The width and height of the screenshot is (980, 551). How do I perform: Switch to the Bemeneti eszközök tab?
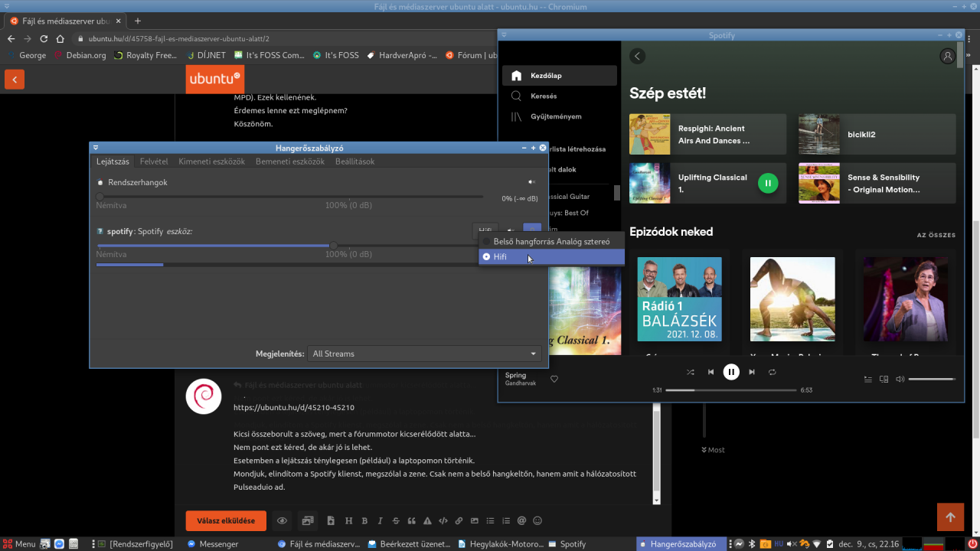tap(290, 161)
